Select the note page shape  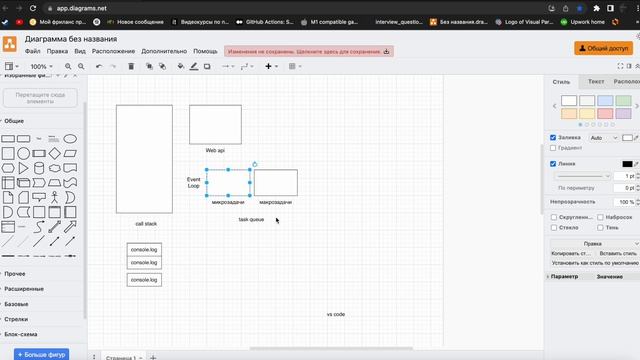8,198
